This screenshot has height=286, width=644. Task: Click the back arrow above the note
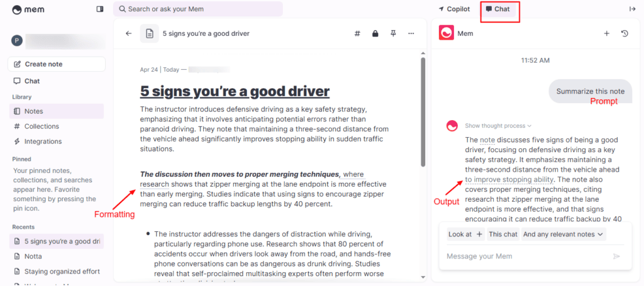128,34
